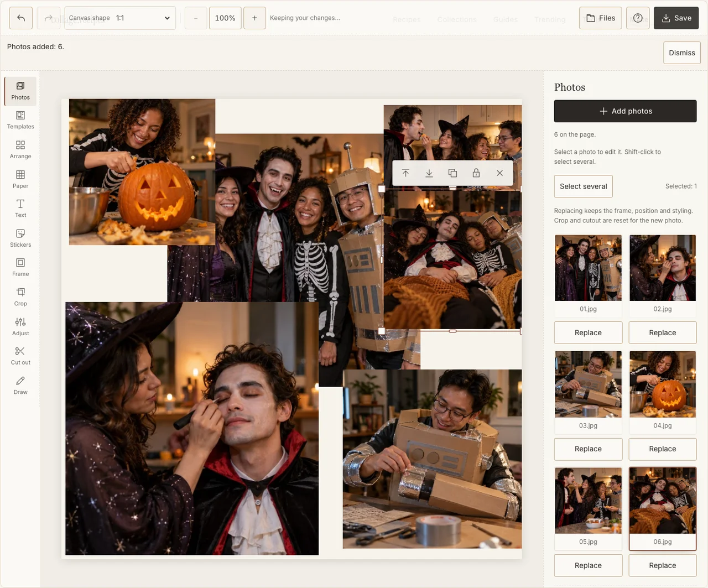708x588 pixels.
Task: Select the cardboard robot photo on canvas
Action: point(432,459)
